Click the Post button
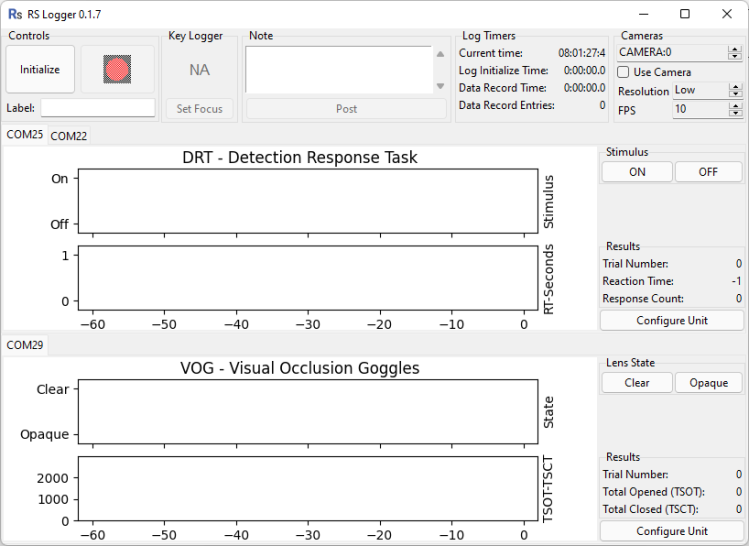Image resolution: width=749 pixels, height=546 pixels. pos(346,109)
